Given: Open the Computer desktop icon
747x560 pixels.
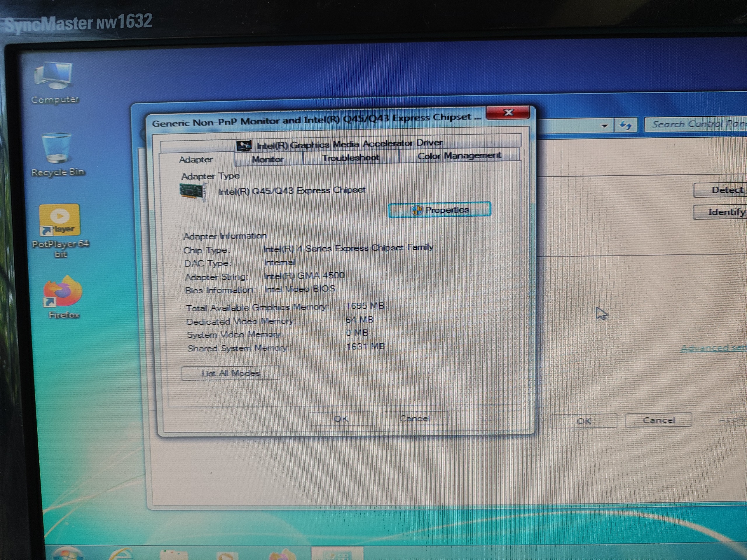Looking at the screenshot, I should click(54, 83).
